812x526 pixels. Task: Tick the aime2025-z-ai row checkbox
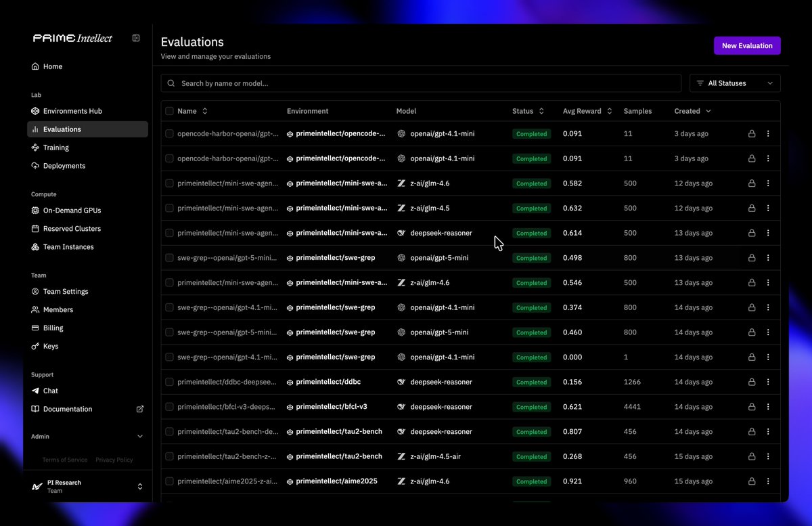[169, 481]
